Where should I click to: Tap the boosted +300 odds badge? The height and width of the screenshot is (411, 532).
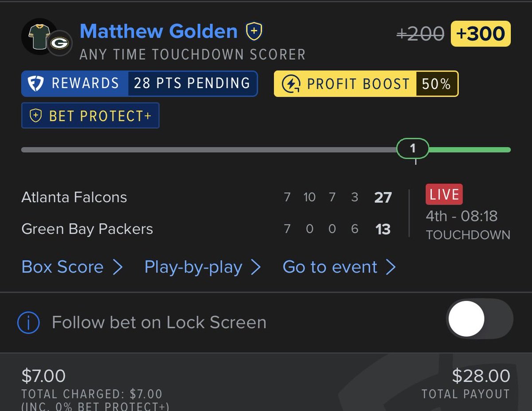(x=481, y=34)
